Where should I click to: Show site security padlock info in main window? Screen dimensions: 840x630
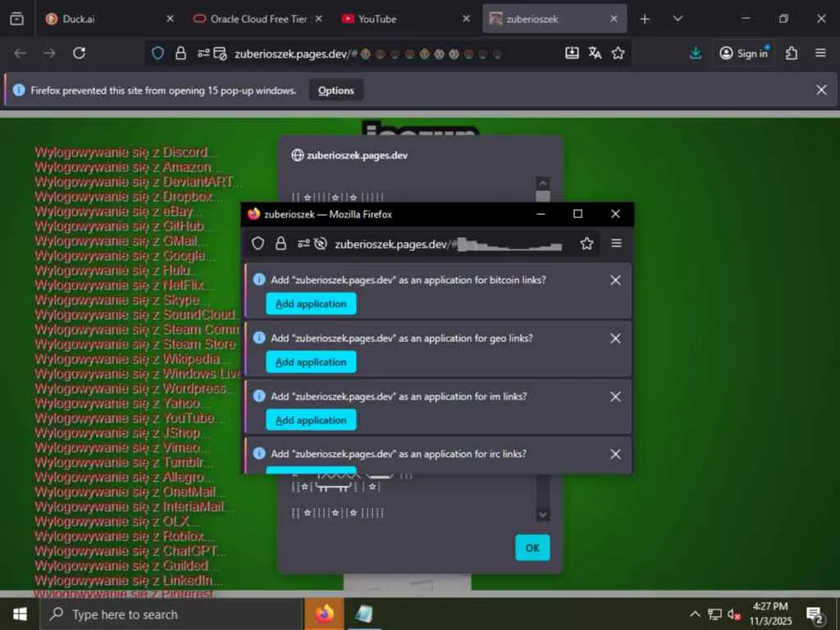point(180,53)
